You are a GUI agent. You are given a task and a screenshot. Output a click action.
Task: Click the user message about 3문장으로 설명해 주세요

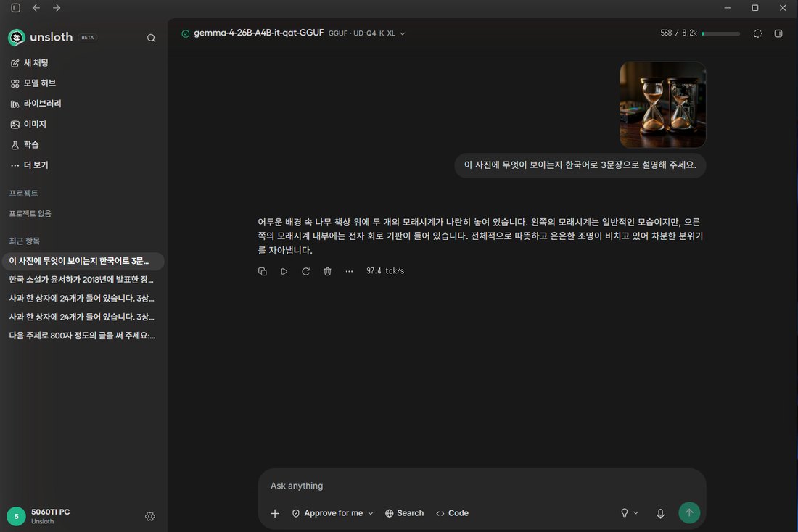[580, 165]
